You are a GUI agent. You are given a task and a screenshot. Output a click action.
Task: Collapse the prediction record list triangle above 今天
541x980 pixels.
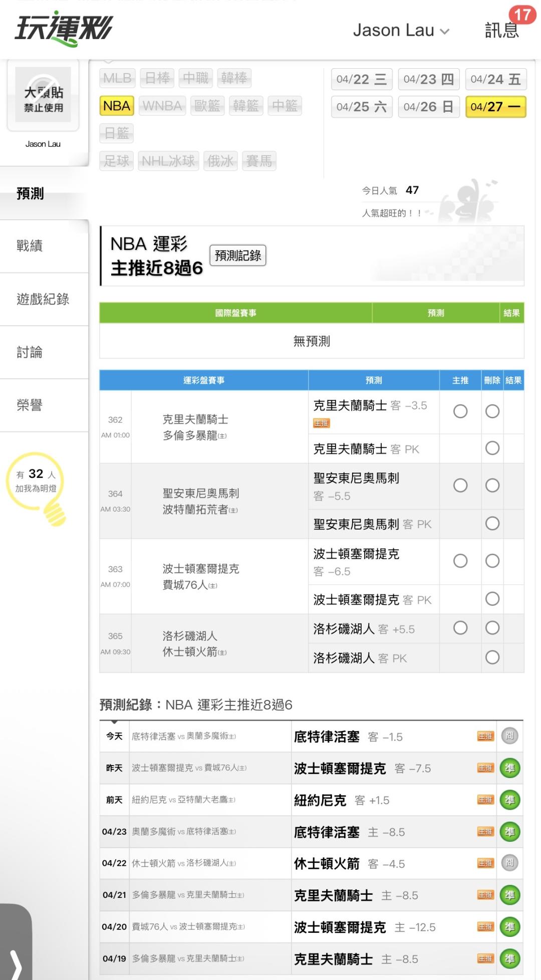point(115,722)
